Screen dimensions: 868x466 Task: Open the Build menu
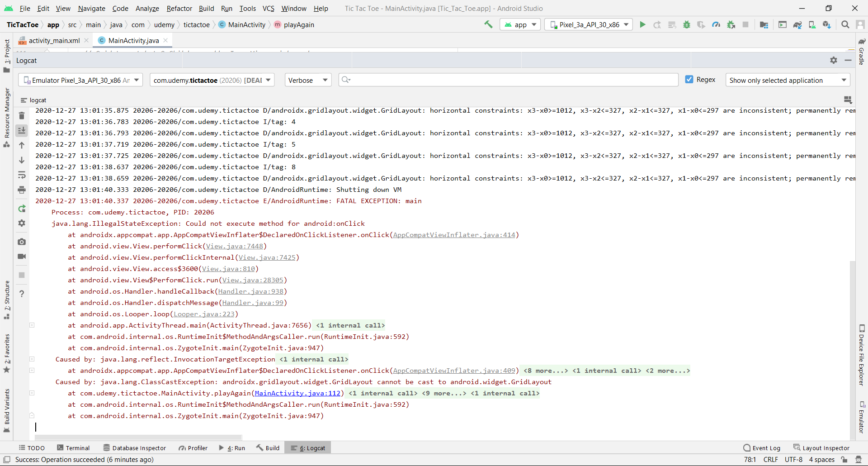click(206, 8)
